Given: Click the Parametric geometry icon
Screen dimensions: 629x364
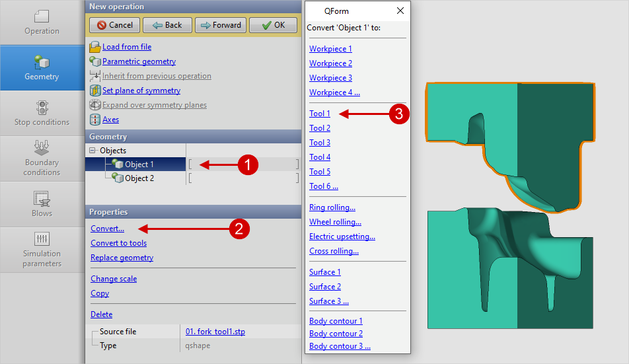Looking at the screenshot, I should pyautogui.click(x=94, y=61).
